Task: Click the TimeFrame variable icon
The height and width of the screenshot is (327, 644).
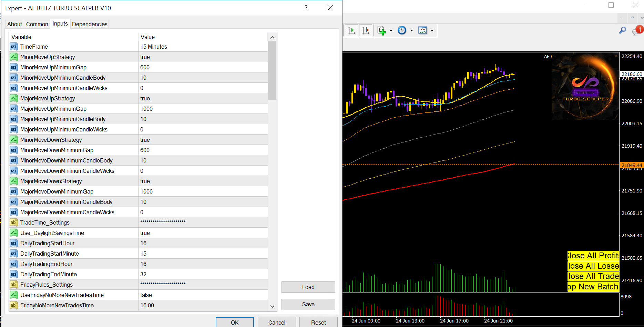Action: (x=14, y=47)
